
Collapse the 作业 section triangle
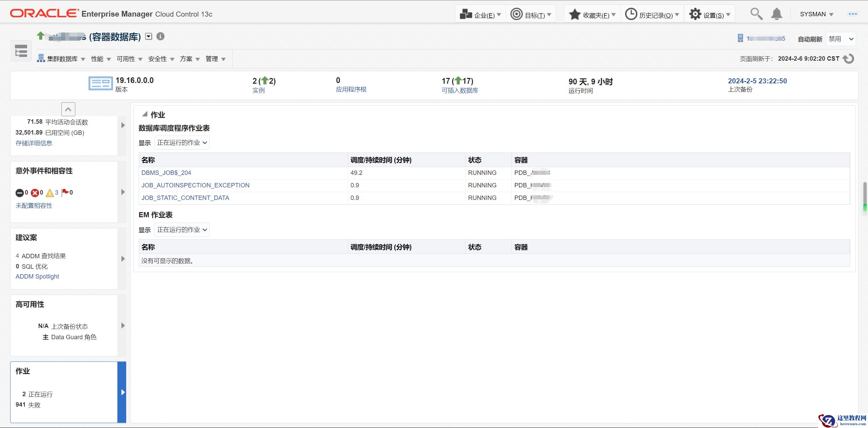(x=144, y=114)
